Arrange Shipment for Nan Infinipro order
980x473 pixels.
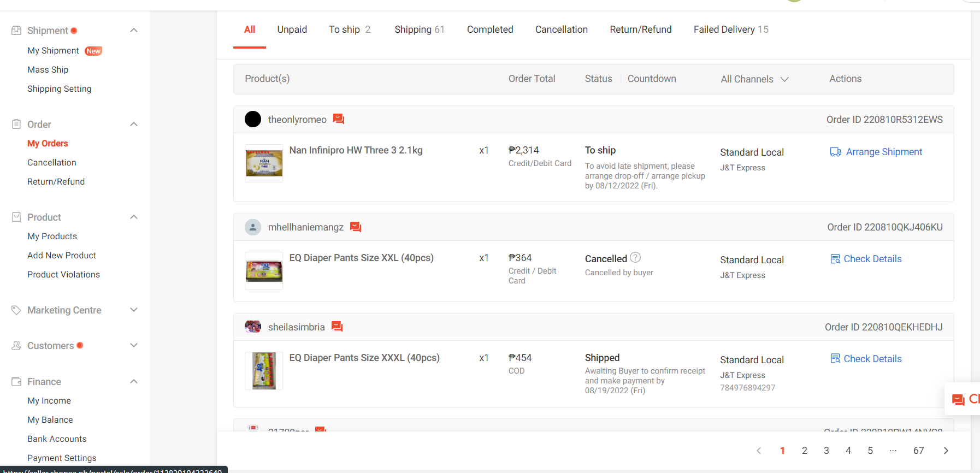(876, 152)
